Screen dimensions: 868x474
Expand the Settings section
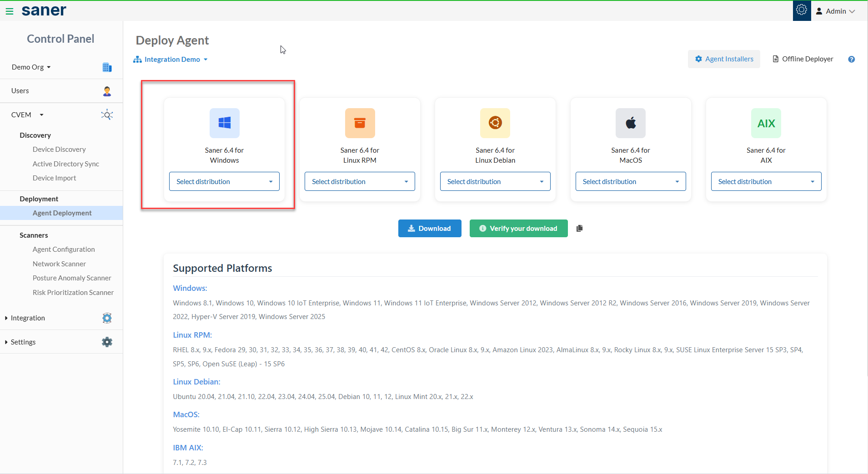pos(20,342)
